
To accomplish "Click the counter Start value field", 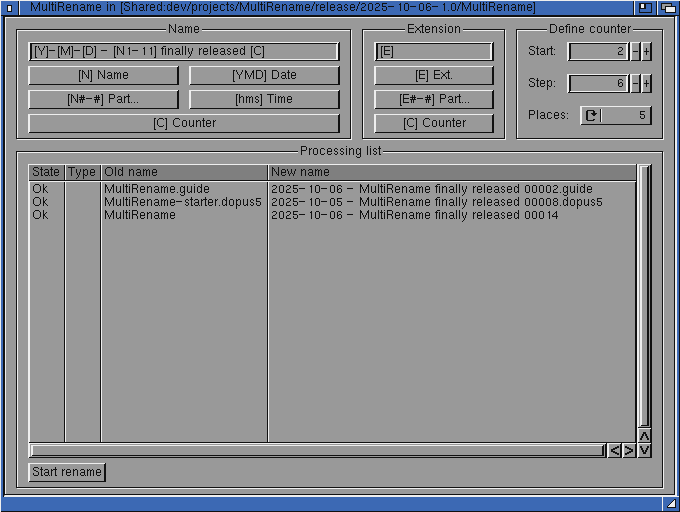I will [x=598, y=51].
